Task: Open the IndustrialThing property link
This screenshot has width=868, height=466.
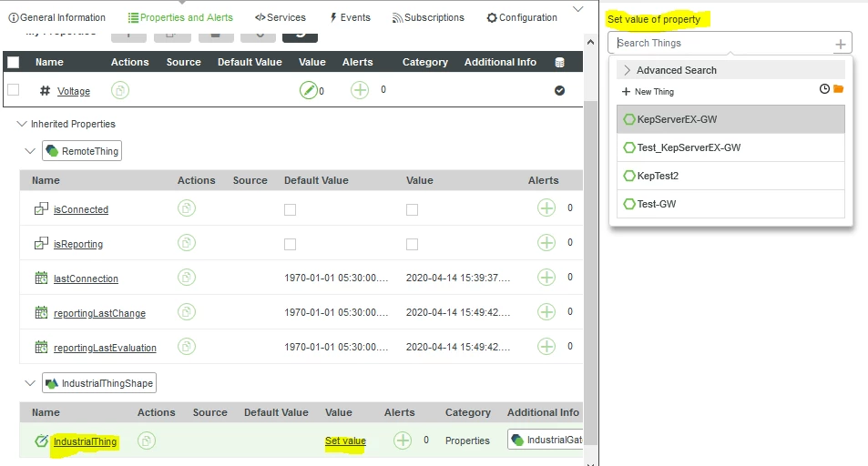Action: pyautogui.click(x=85, y=441)
